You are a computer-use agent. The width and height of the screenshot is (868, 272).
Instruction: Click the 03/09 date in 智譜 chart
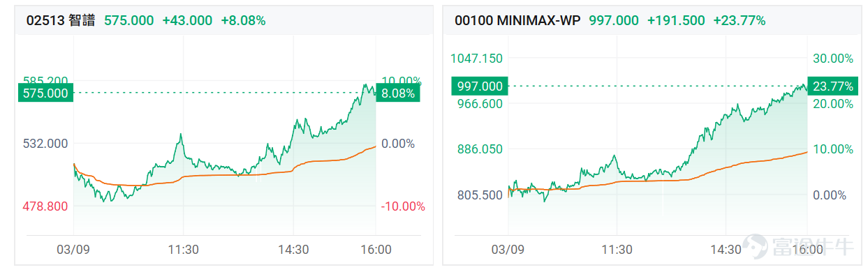click(x=74, y=249)
